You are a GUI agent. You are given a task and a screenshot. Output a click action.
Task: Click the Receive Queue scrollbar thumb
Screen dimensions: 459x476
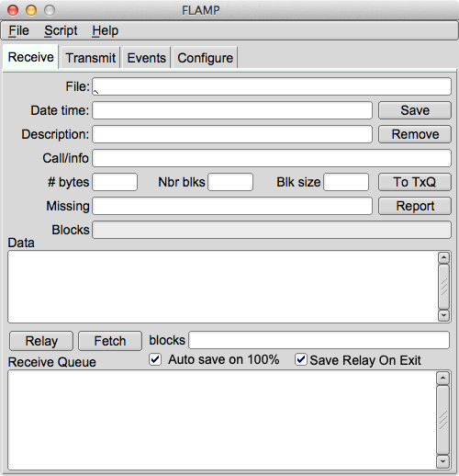(x=442, y=420)
